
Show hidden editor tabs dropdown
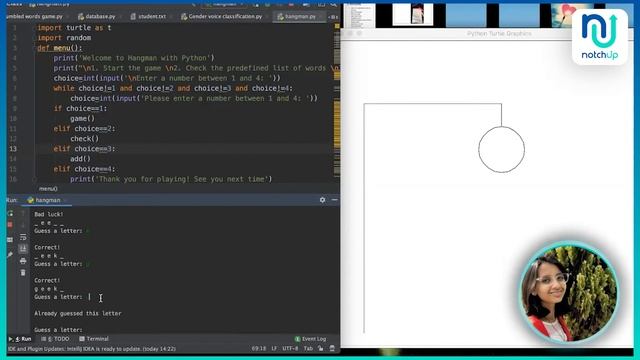(333, 17)
